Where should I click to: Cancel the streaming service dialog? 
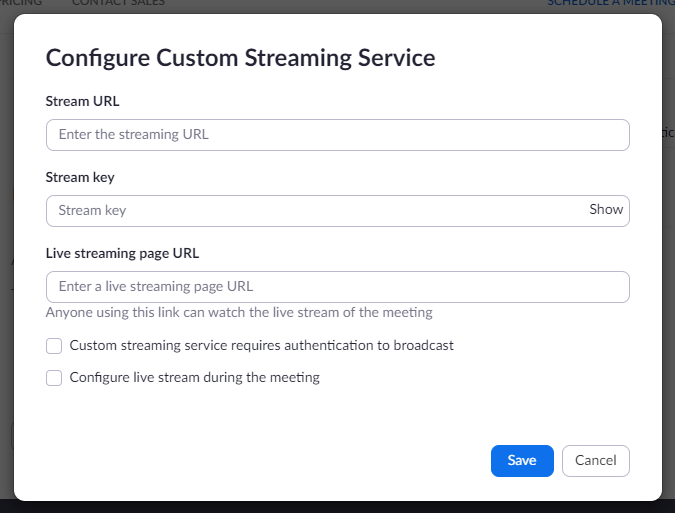point(596,461)
